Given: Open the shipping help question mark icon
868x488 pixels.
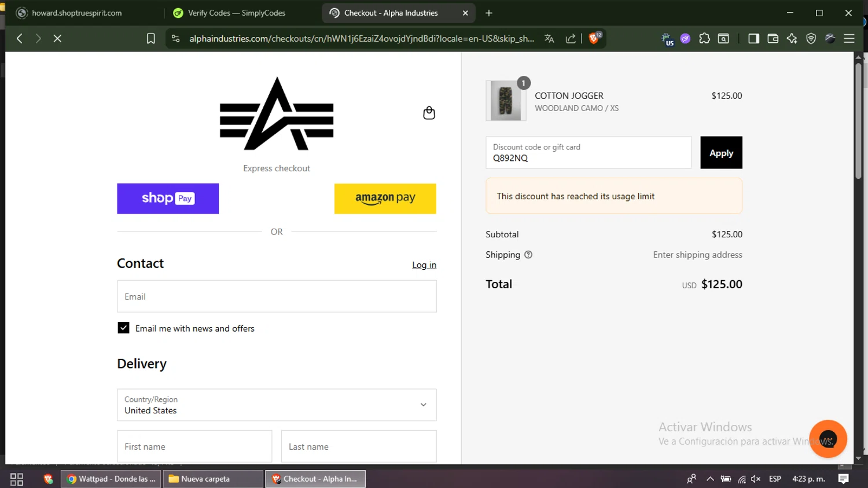Looking at the screenshot, I should point(528,255).
